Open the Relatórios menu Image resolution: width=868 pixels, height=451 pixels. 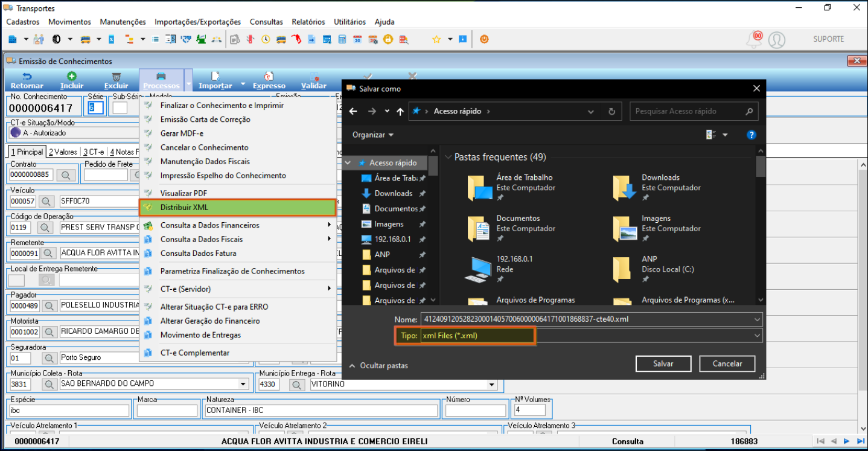click(x=308, y=22)
